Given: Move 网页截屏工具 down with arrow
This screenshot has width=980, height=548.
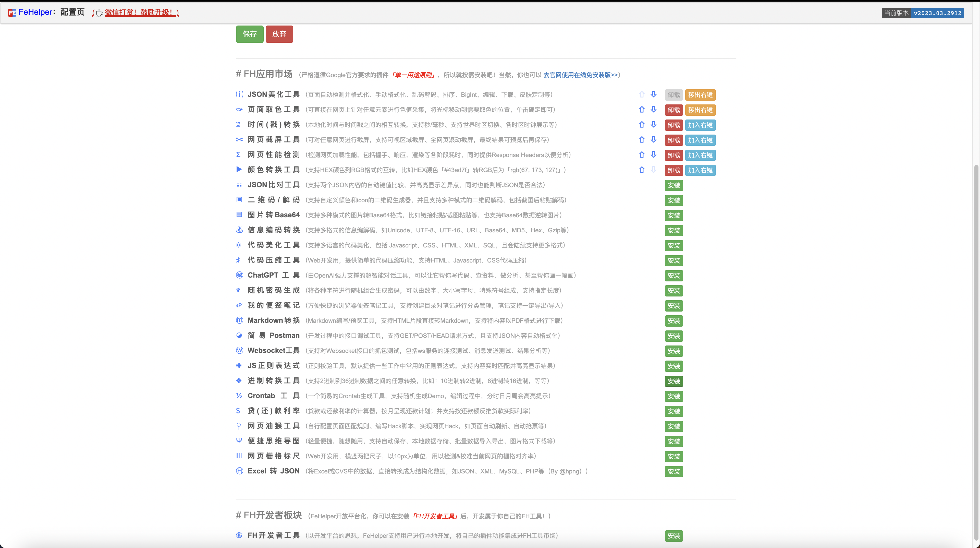Looking at the screenshot, I should (x=654, y=140).
